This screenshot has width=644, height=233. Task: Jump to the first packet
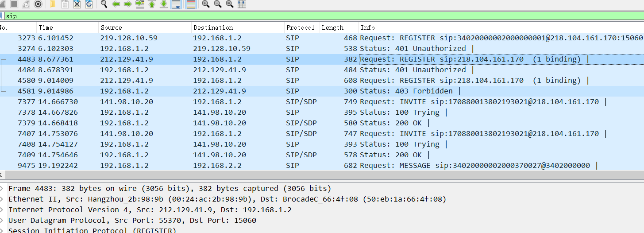tap(152, 4)
